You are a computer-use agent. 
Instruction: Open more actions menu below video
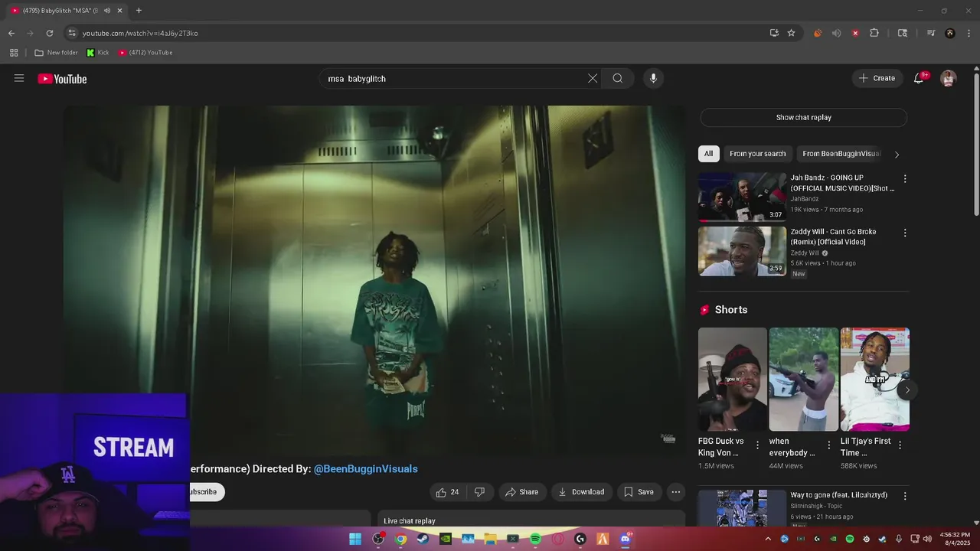coord(675,492)
